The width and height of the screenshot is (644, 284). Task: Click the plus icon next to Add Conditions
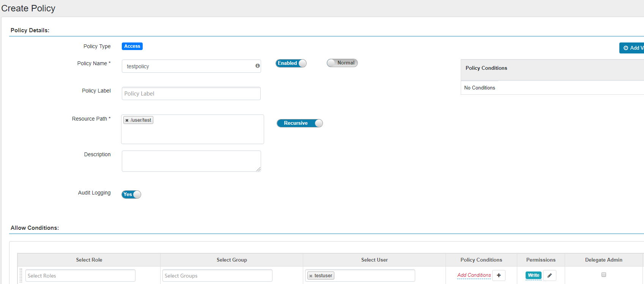[x=499, y=275]
